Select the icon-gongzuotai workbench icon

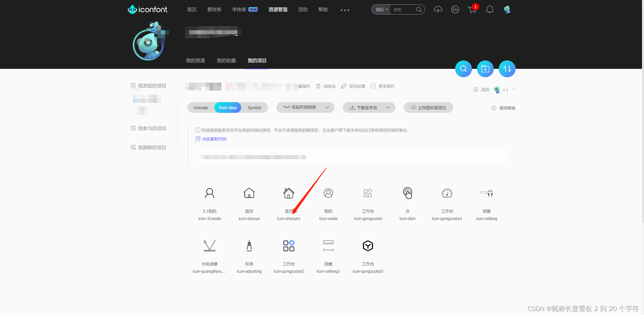(x=368, y=193)
